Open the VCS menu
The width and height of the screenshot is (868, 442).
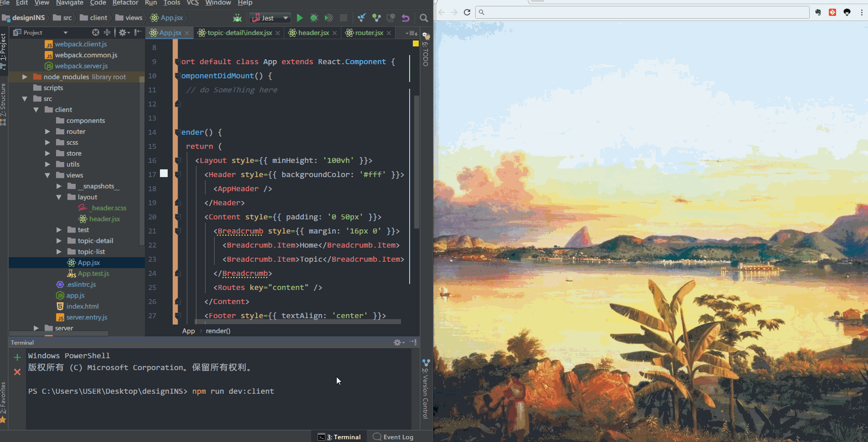[x=192, y=3]
